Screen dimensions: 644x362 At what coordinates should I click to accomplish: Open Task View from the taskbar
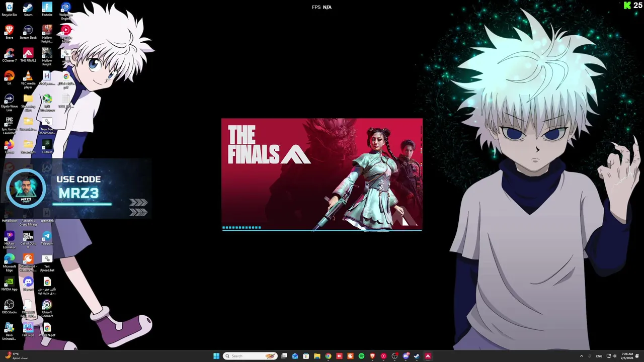coord(284,356)
